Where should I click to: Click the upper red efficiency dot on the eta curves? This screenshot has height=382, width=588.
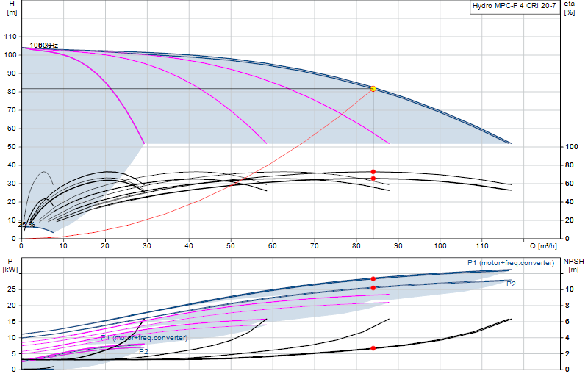pos(373,172)
